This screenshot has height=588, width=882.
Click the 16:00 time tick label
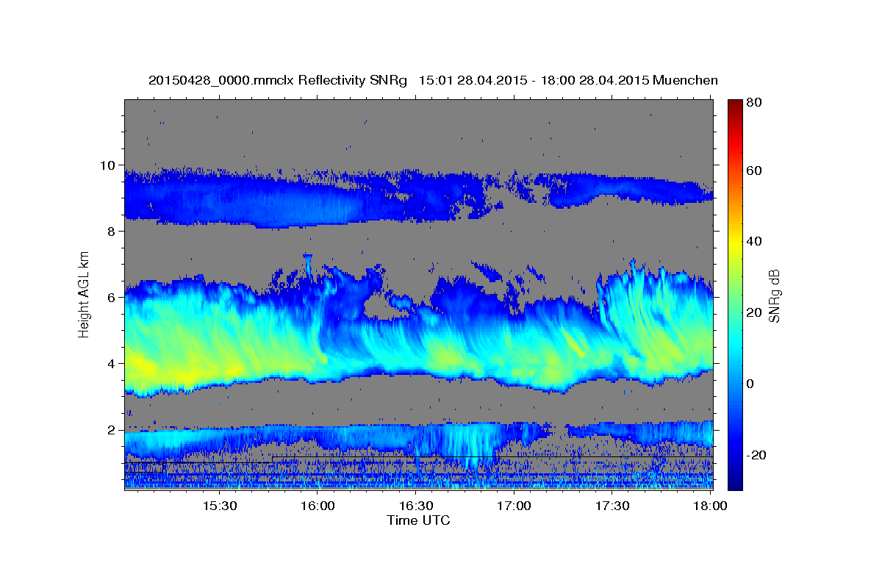click(318, 506)
